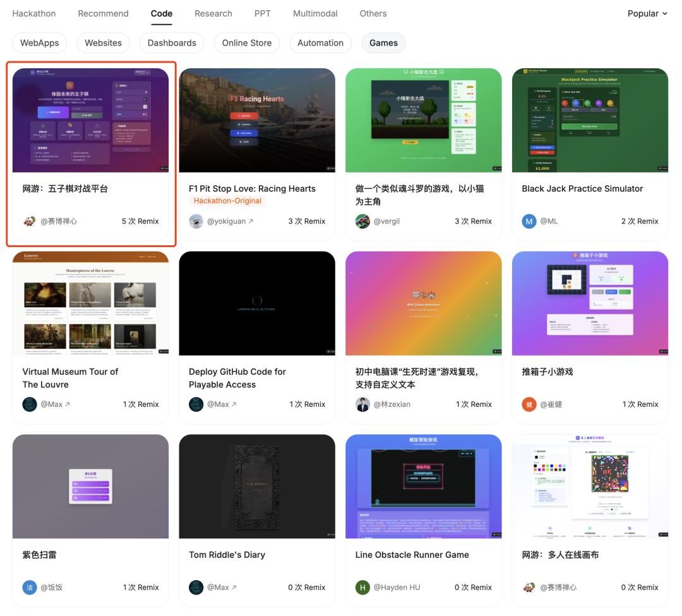Screen dimensions: 682x616
Task: Select the PPT tab
Action: coord(263,13)
